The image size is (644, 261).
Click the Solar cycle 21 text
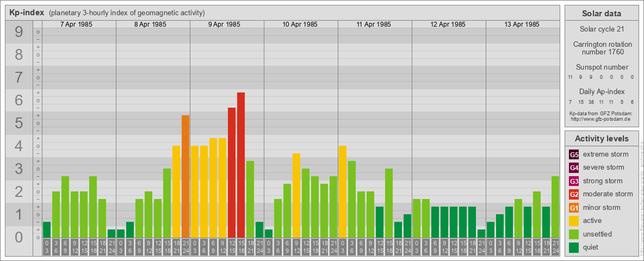tap(602, 29)
